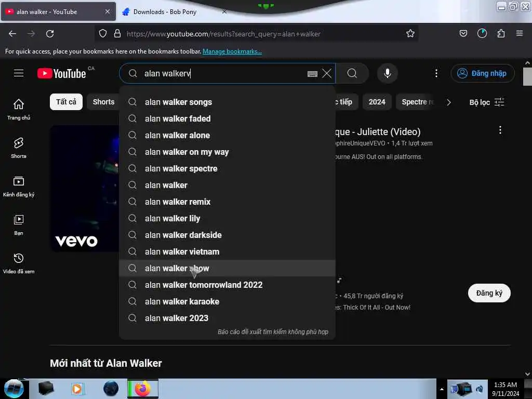Show site security info via the padlock
This screenshot has height=399, width=532.
coord(117,34)
